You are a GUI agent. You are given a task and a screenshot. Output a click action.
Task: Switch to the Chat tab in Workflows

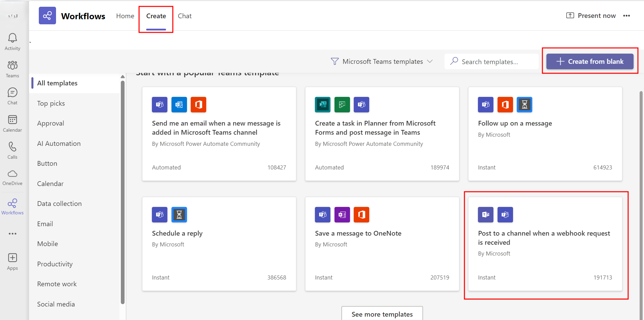(x=185, y=16)
